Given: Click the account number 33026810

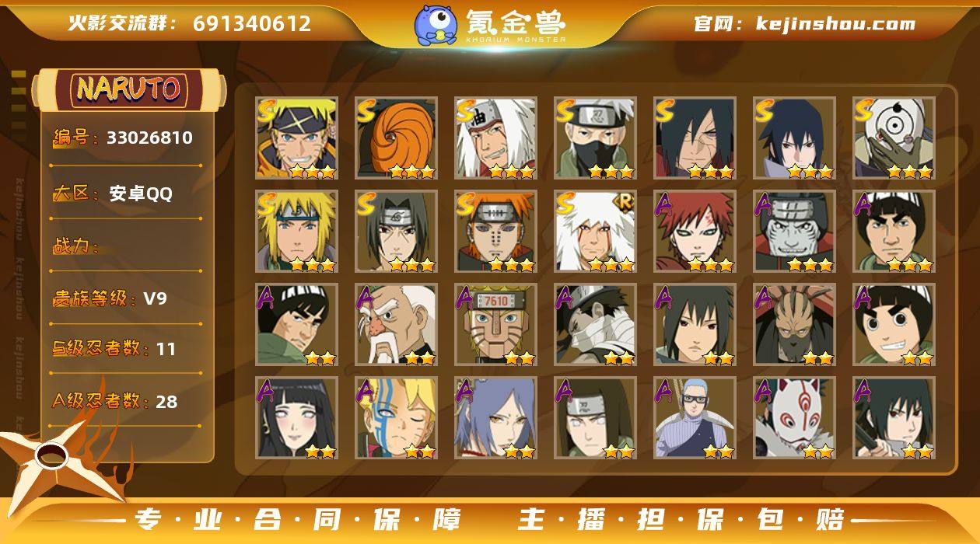Looking at the screenshot, I should [x=149, y=138].
